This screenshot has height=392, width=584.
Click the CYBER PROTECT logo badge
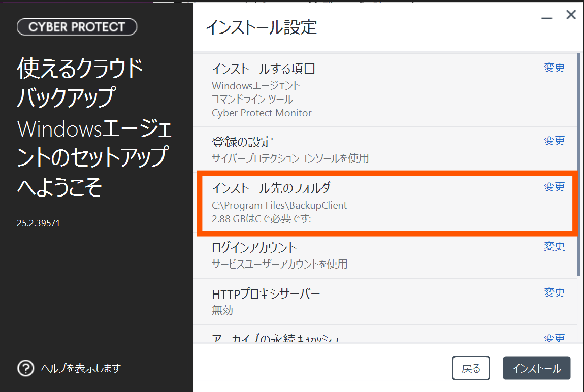(x=77, y=27)
